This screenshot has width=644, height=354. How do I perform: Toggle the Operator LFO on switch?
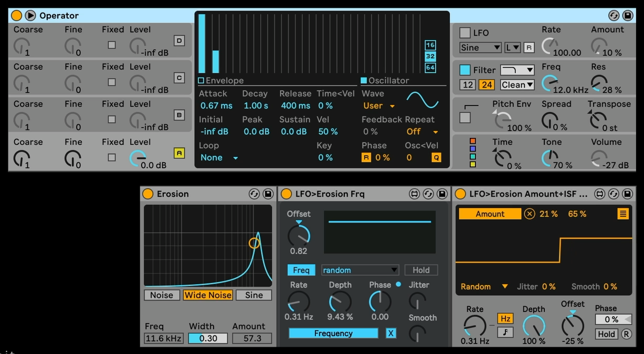465,33
